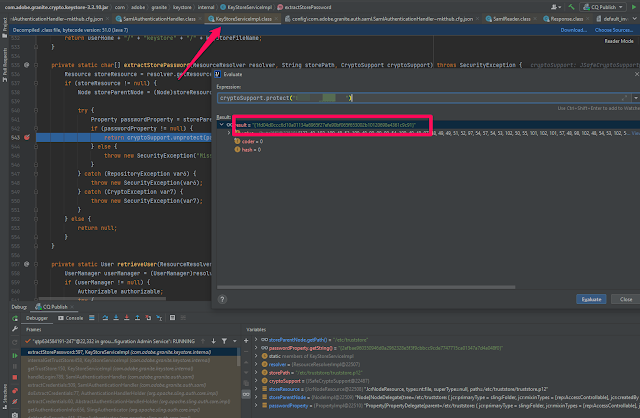Viewport: 640px width, 418px height.
Task: Run to cursor position
Action: coord(159,318)
